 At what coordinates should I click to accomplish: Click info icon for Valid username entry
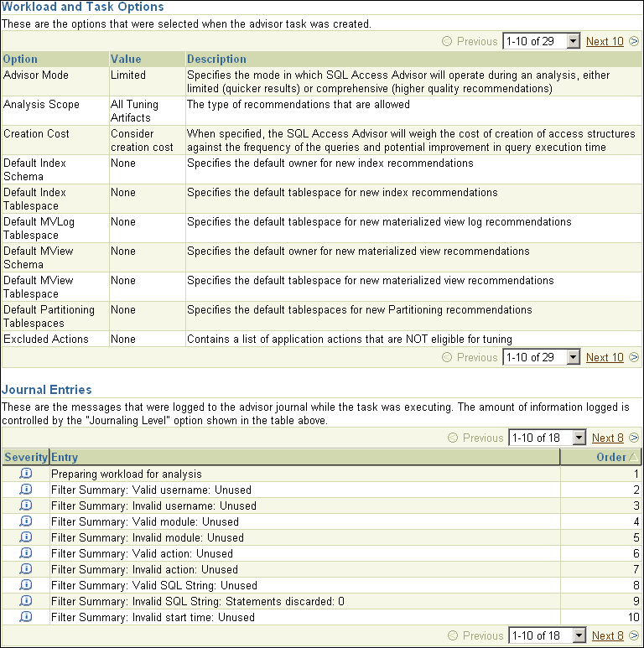(25, 490)
